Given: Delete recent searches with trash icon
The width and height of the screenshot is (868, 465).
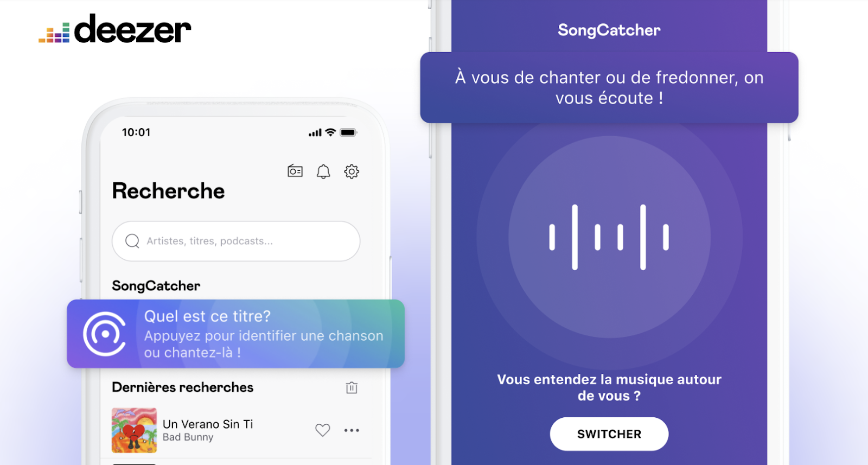Looking at the screenshot, I should [x=352, y=387].
